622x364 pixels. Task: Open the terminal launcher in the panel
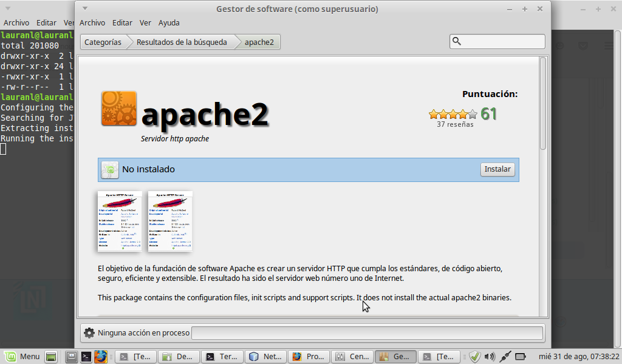click(86, 357)
